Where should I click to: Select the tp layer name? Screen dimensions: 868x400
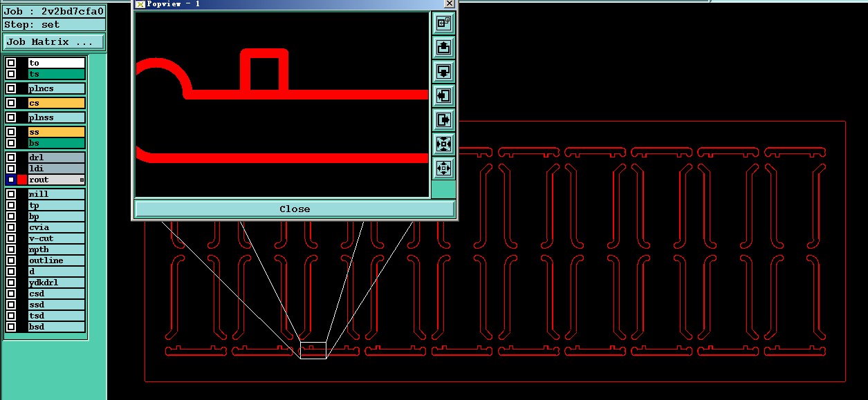57,205
